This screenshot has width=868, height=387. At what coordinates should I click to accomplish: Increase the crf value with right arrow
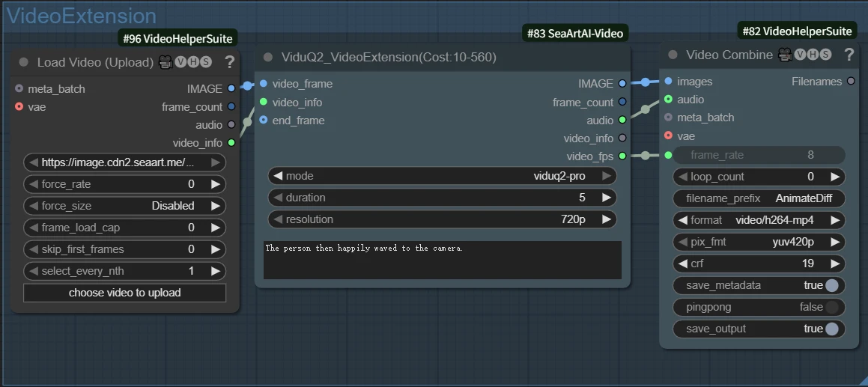(x=836, y=263)
